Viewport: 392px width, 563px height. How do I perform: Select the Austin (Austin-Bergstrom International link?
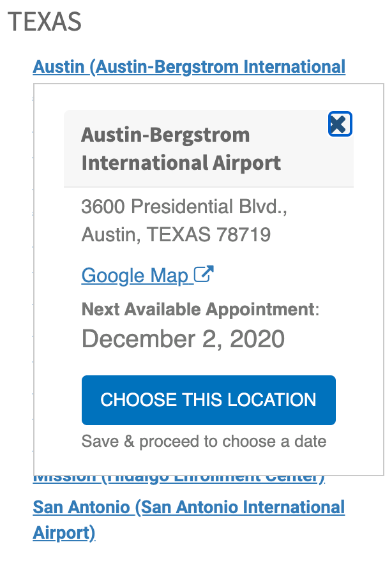(189, 66)
